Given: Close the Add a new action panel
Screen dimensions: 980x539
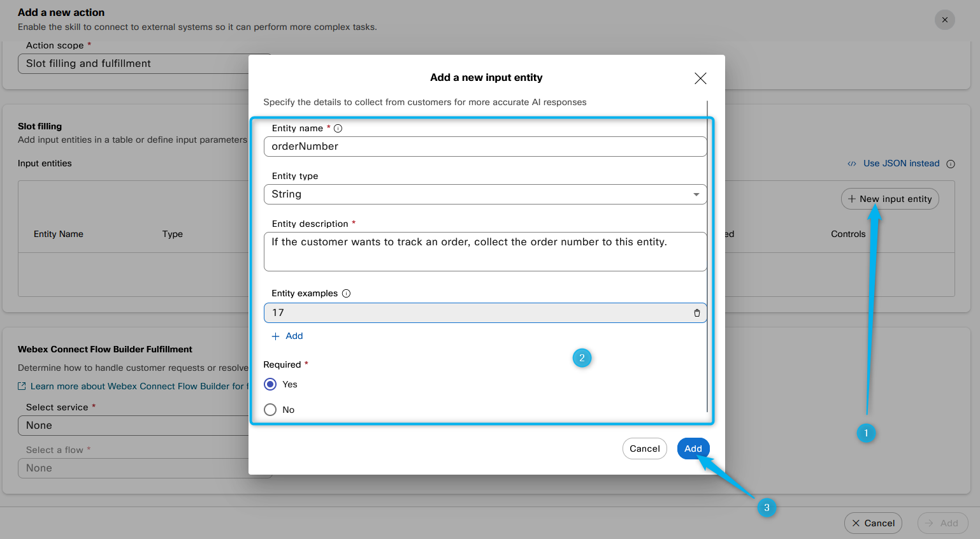Looking at the screenshot, I should (944, 20).
